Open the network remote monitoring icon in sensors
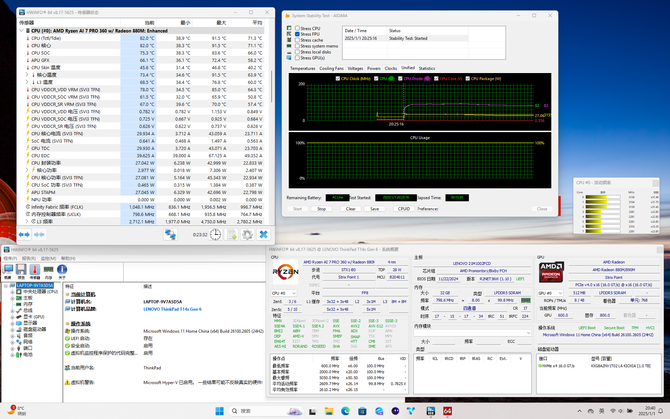Viewport: 670px width, 419px height. point(170,234)
